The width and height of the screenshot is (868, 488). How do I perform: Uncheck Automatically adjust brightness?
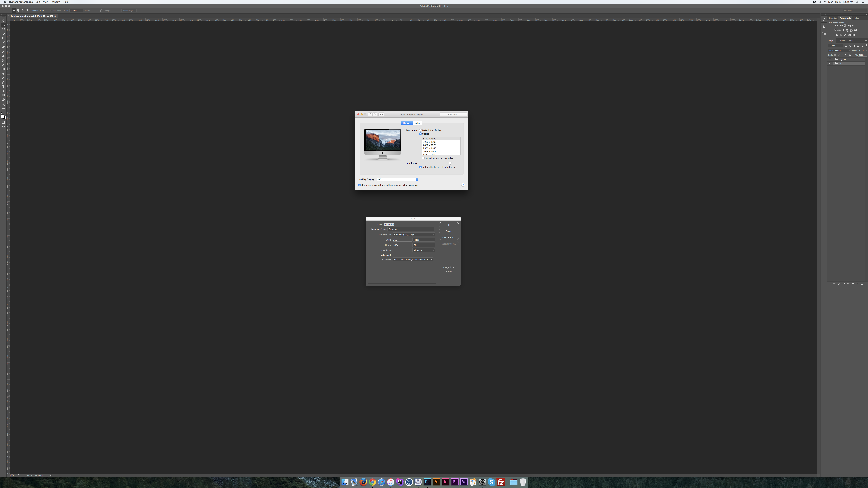(420, 167)
